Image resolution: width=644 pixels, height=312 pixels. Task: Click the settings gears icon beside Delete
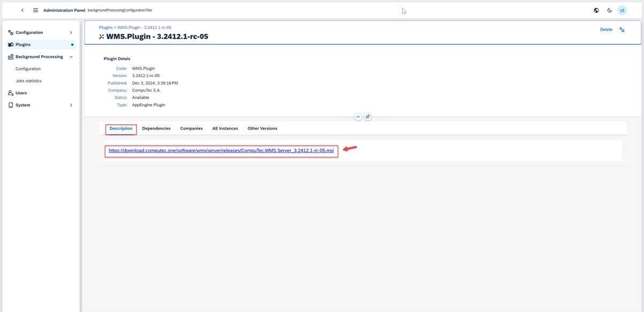coord(622,30)
